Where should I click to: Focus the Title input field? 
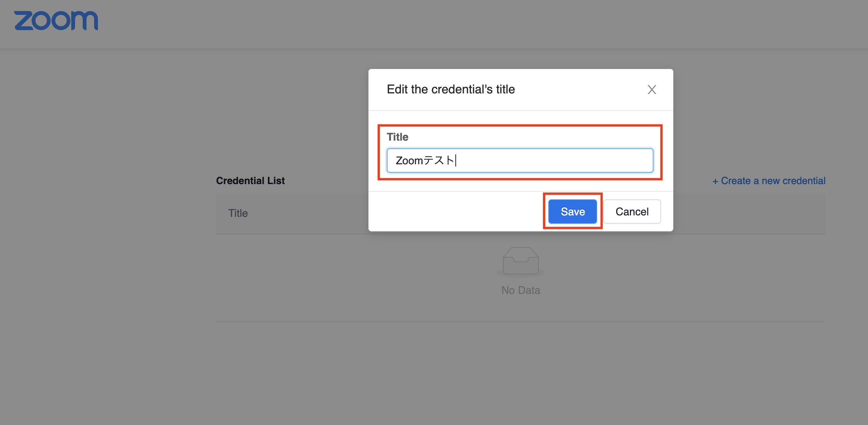(x=520, y=160)
